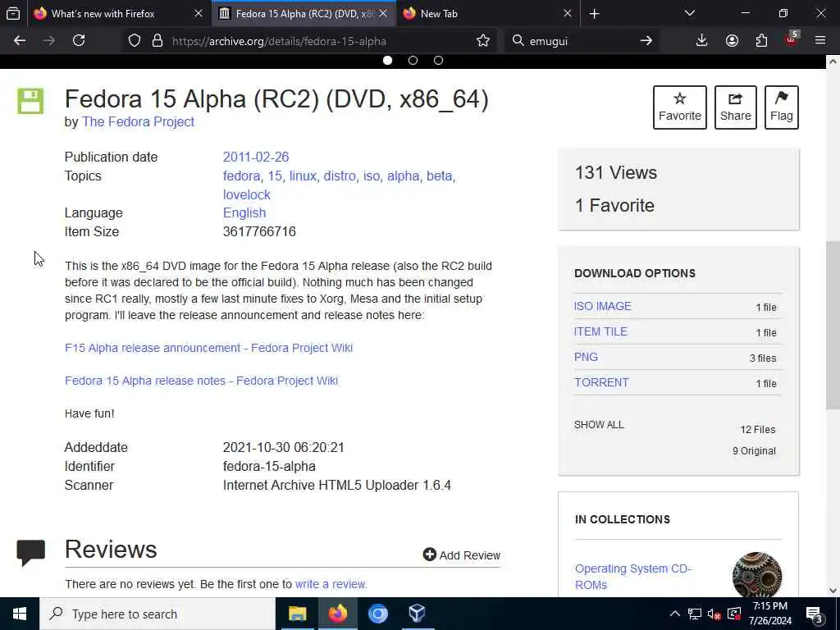Submit the emugui search arrow
The width and height of the screenshot is (840, 630).
(x=646, y=41)
